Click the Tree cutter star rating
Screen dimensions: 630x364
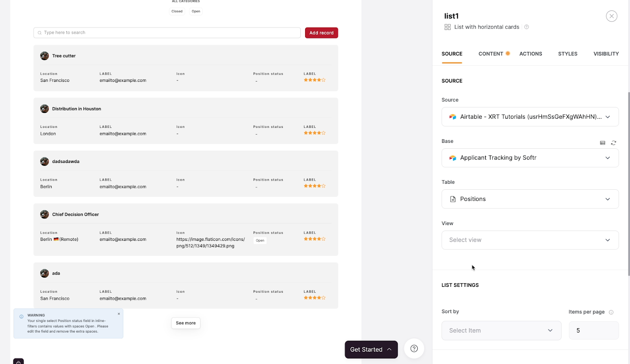click(x=315, y=80)
